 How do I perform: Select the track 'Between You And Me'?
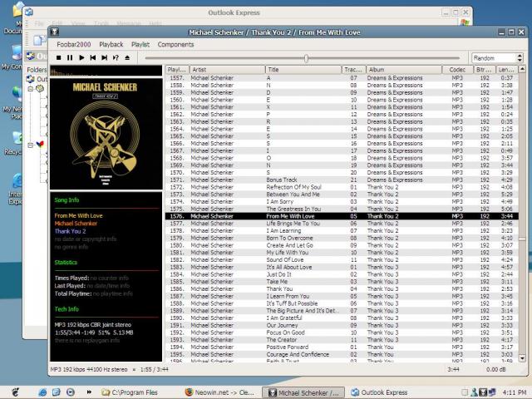click(x=342, y=195)
